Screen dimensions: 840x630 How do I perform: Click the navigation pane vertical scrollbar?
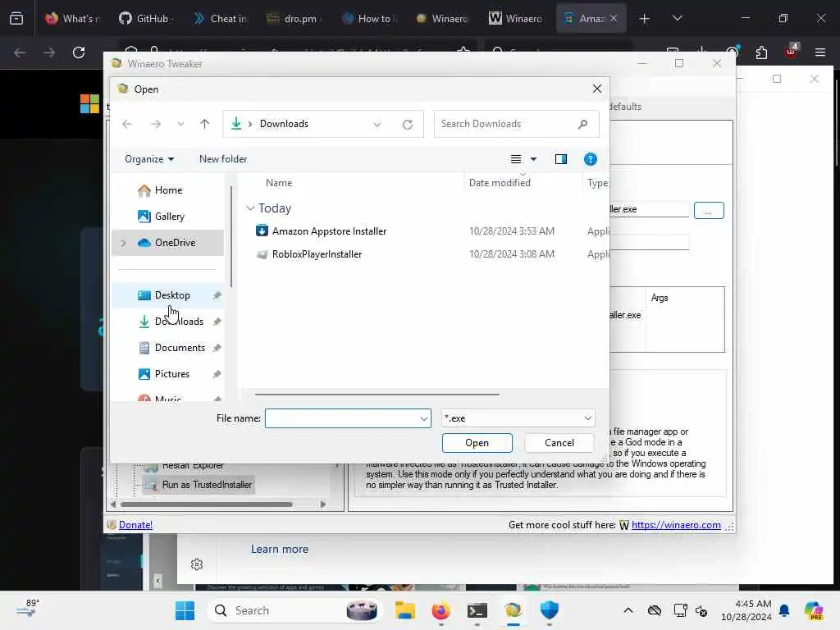coord(231,236)
